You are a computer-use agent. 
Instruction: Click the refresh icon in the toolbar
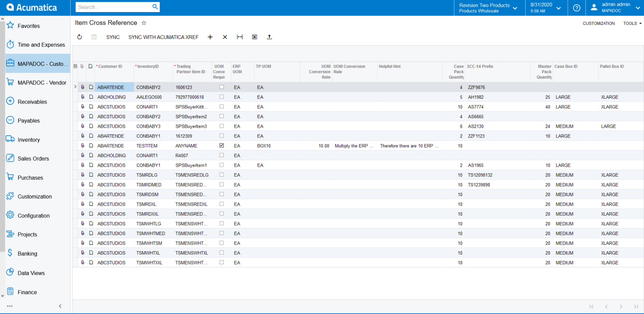coord(79,37)
